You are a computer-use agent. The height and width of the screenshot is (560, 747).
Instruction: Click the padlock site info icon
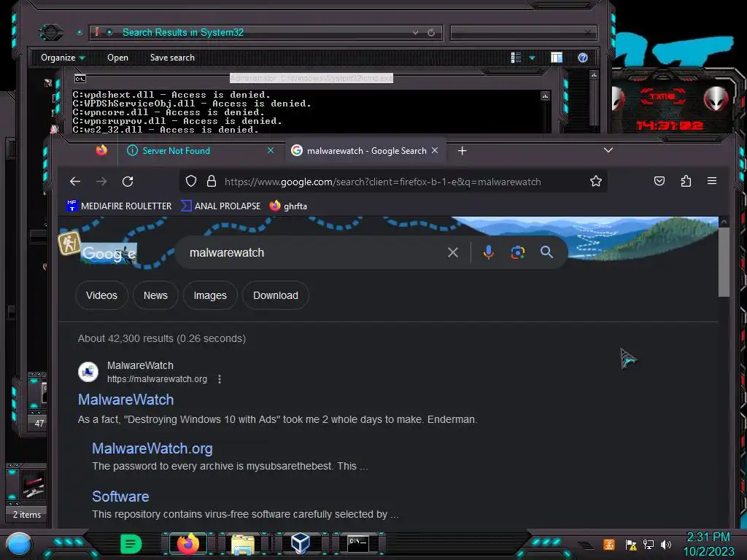(x=212, y=182)
